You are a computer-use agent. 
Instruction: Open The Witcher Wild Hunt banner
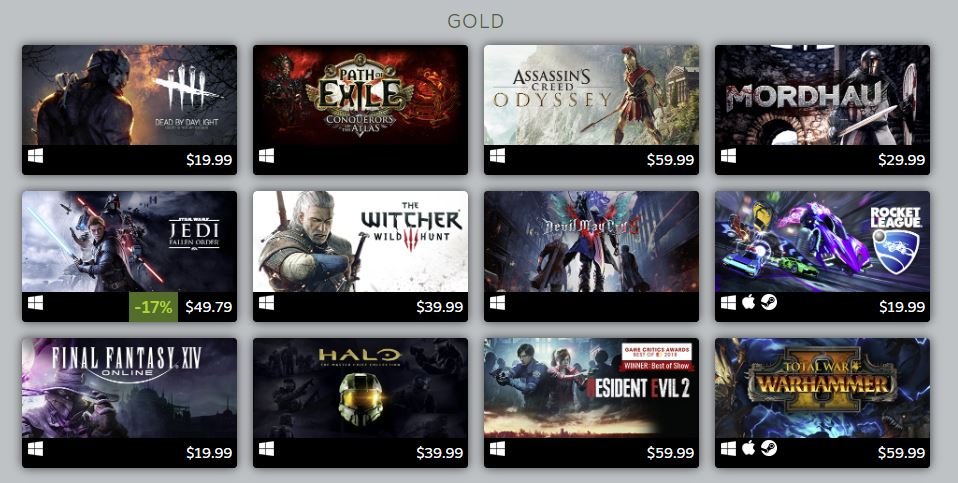coord(360,242)
